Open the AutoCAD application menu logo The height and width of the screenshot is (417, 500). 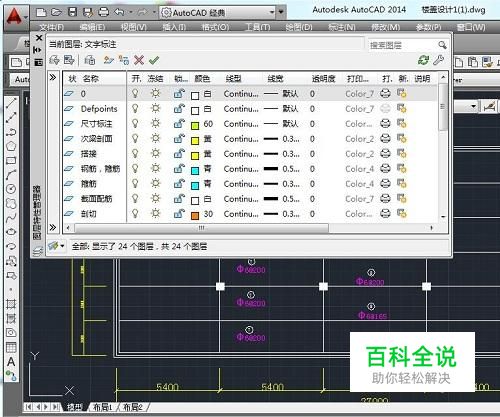tap(14, 16)
